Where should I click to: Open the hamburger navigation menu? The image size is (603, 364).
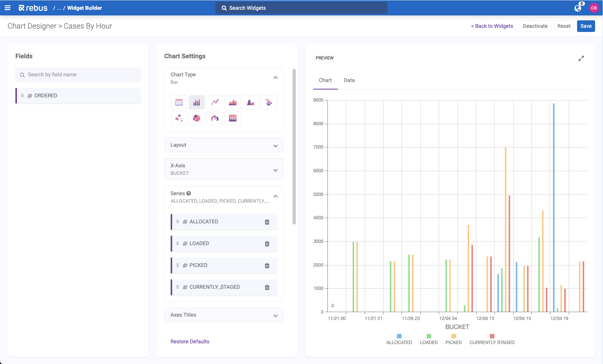[8, 8]
